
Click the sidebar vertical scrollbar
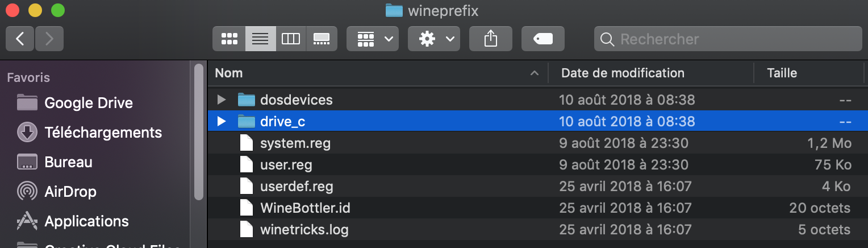click(x=199, y=132)
